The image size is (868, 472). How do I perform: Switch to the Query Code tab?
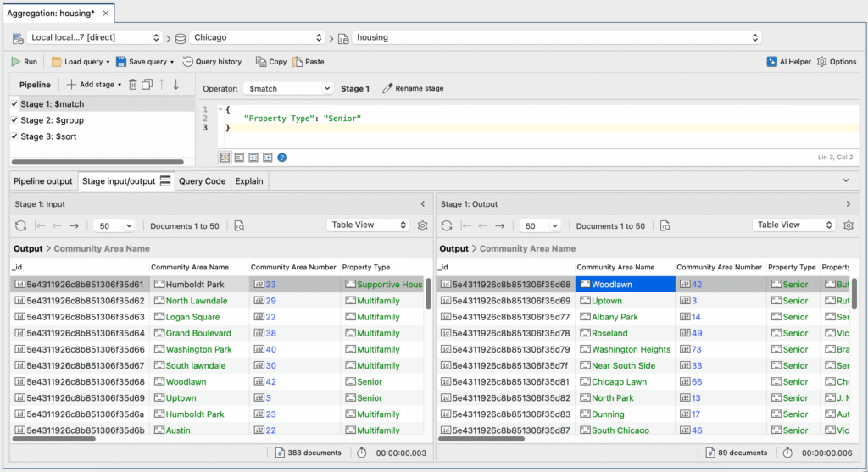[202, 181]
